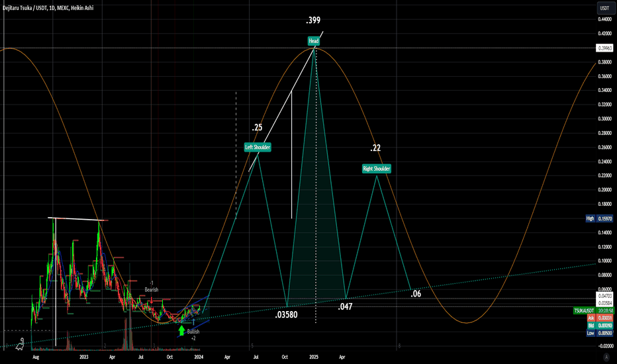Image resolution: width=617 pixels, height=364 pixels.
Task: Click the 0.03584 price axis label
Action: [x=605, y=303]
